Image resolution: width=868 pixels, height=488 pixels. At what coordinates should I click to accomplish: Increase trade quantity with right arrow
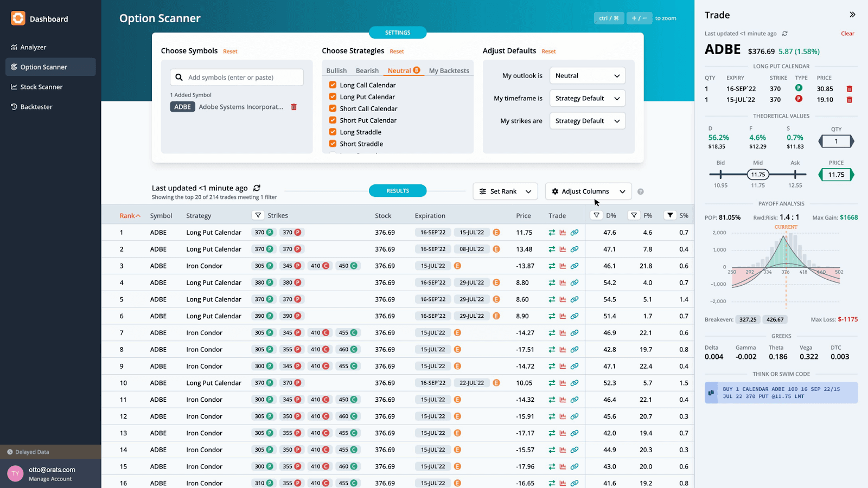(x=852, y=142)
